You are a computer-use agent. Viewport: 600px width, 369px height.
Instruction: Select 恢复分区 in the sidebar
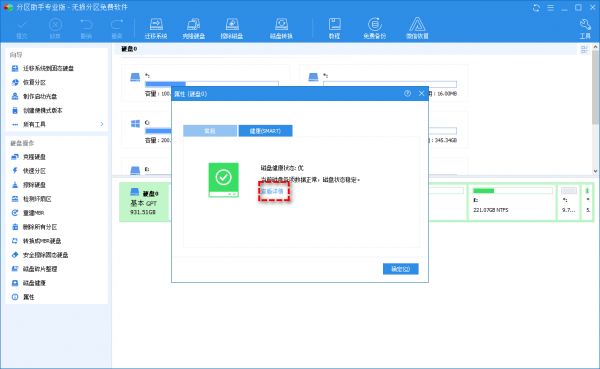(x=34, y=82)
